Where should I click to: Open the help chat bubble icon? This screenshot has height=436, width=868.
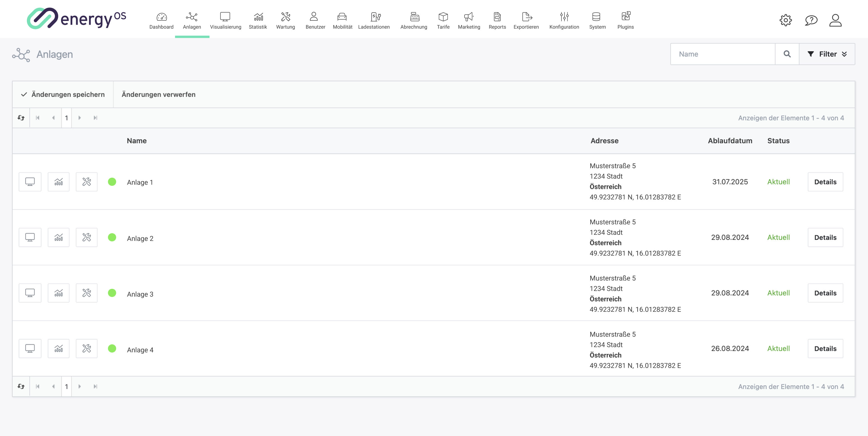pyautogui.click(x=811, y=20)
